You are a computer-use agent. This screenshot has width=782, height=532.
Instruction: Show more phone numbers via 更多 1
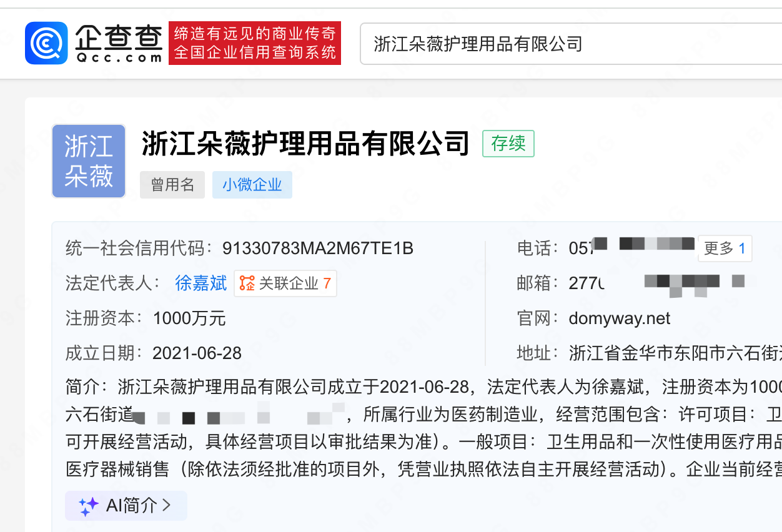[x=725, y=249]
